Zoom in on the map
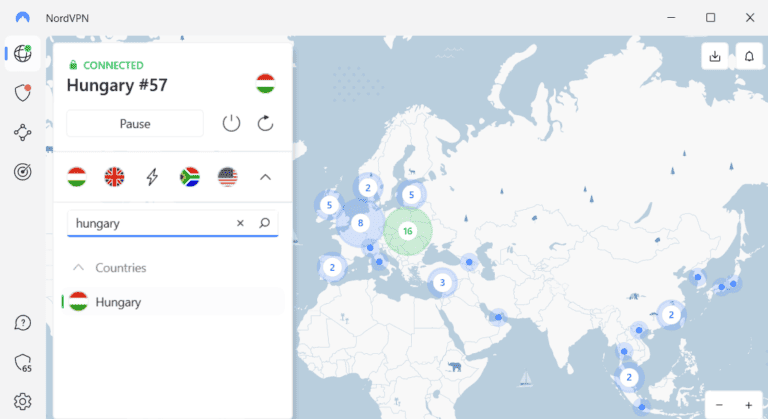This screenshot has width=768, height=419. coord(748,404)
